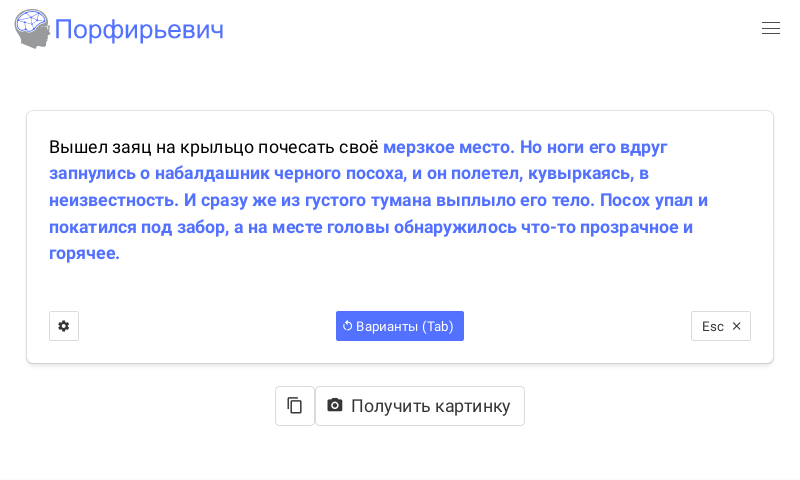This screenshot has width=800, height=480.
Task: Click the generated word "мерзкое"
Action: tap(418, 147)
